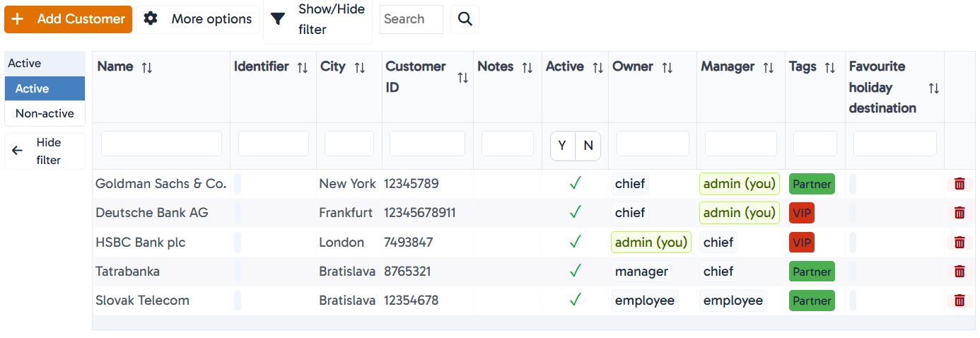Sort by Tags column arrows
The width and height of the screenshot is (980, 338).
click(831, 67)
